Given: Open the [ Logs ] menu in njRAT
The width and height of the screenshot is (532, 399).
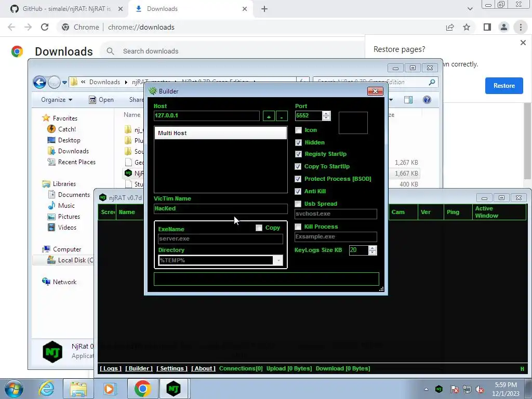Looking at the screenshot, I should pos(111,368).
